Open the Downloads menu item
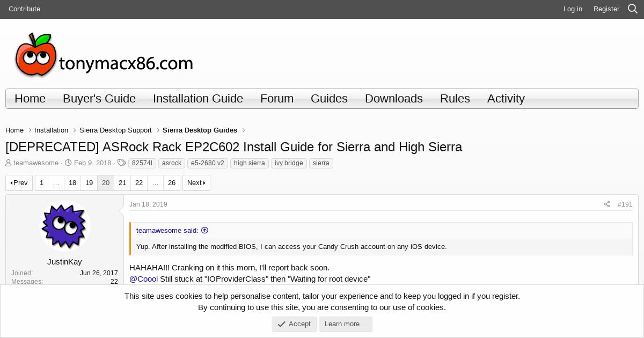644x338 pixels. (394, 99)
